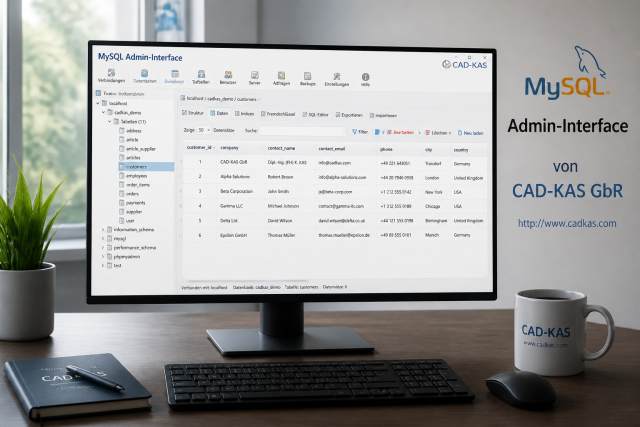The height and width of the screenshot is (427, 640).
Task: Select the order_items table in the tree
Action: pyautogui.click(x=134, y=185)
